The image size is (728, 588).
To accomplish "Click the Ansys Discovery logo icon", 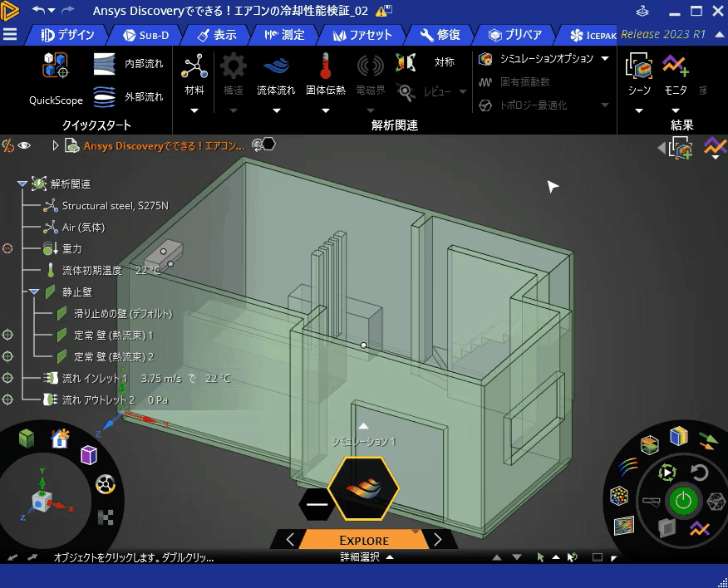I will pyautogui.click(x=9, y=10).
